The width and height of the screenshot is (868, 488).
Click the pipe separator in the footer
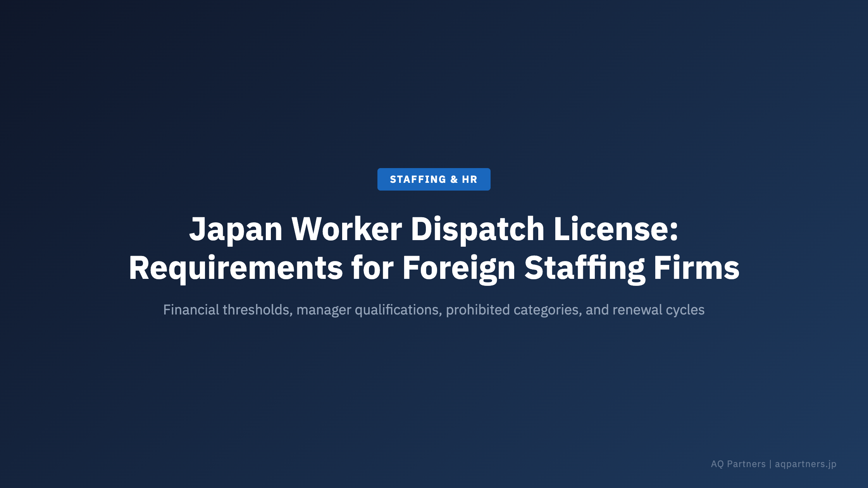[770, 464]
